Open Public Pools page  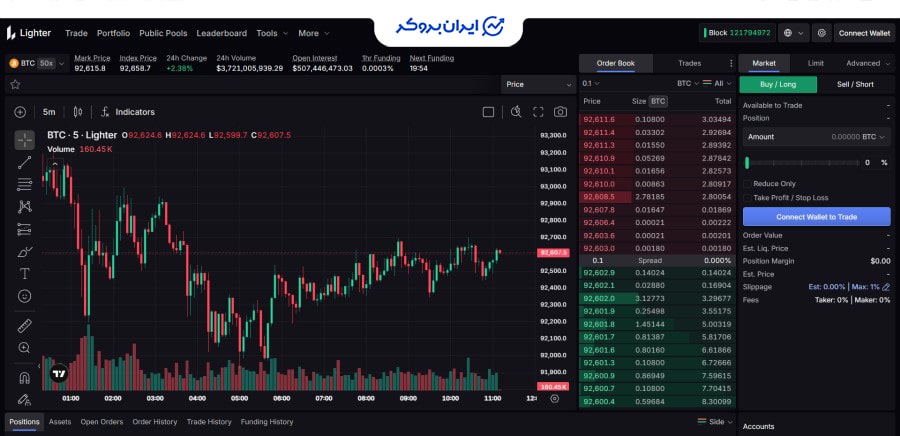point(163,33)
